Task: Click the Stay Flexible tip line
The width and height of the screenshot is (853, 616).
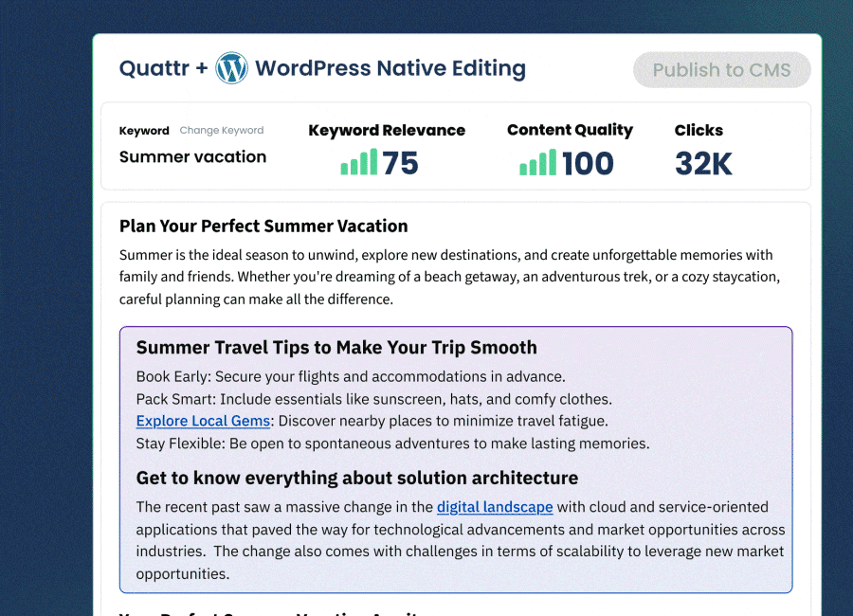Action: (392, 444)
